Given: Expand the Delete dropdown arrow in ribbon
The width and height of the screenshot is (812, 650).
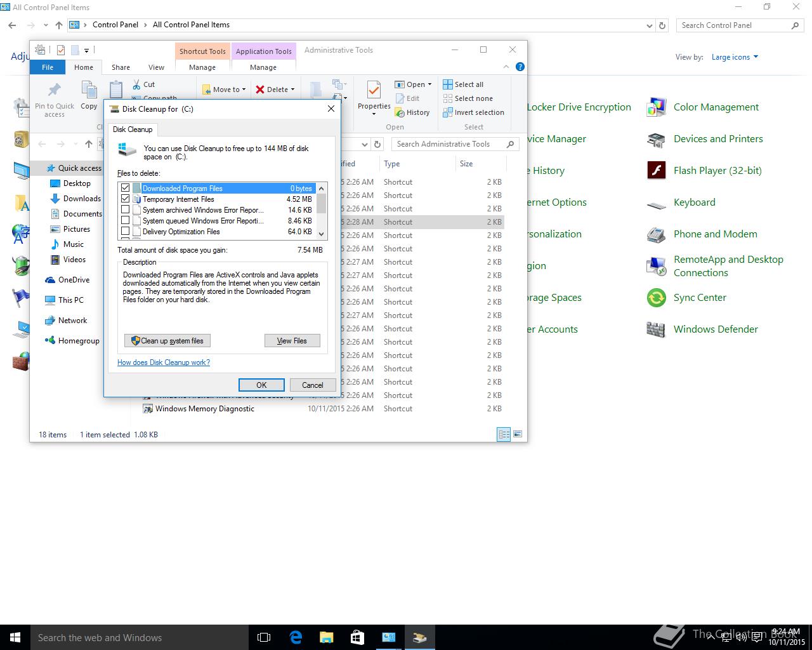Looking at the screenshot, I should [292, 90].
